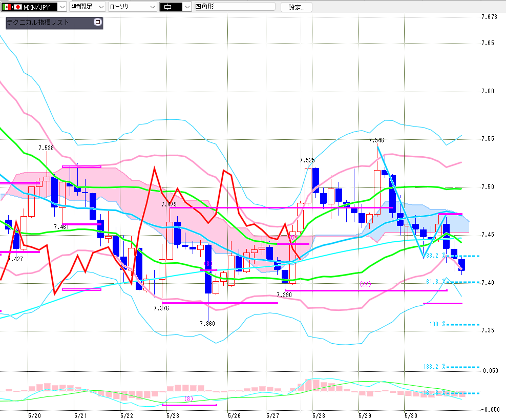Open the ローソク chart type dropdown
Viewport: 506px width, 420px height.
tap(132, 7)
